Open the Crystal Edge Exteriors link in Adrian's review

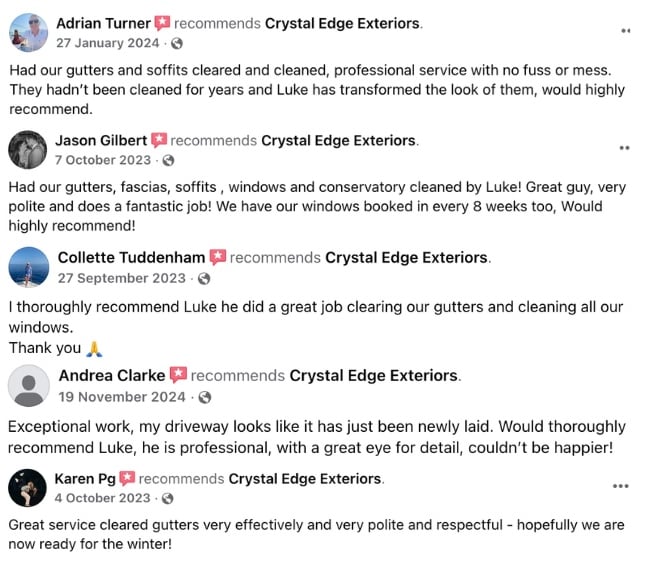(342, 23)
